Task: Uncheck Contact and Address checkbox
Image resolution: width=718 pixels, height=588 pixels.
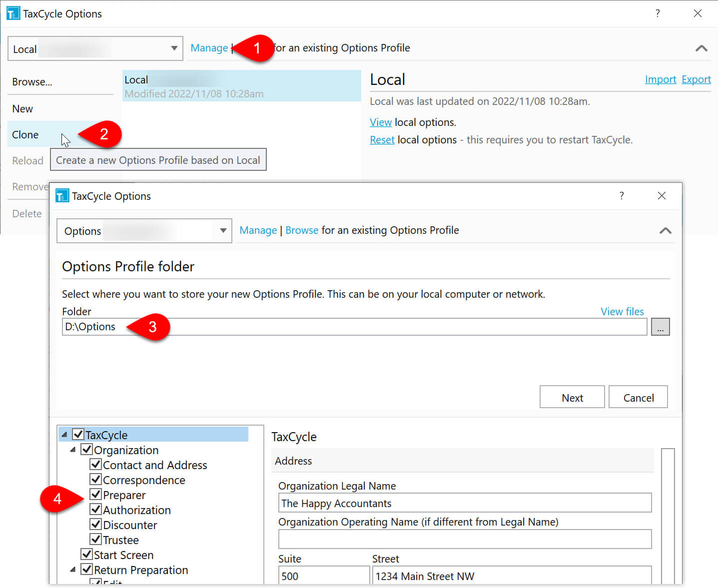Action: pyautogui.click(x=95, y=464)
